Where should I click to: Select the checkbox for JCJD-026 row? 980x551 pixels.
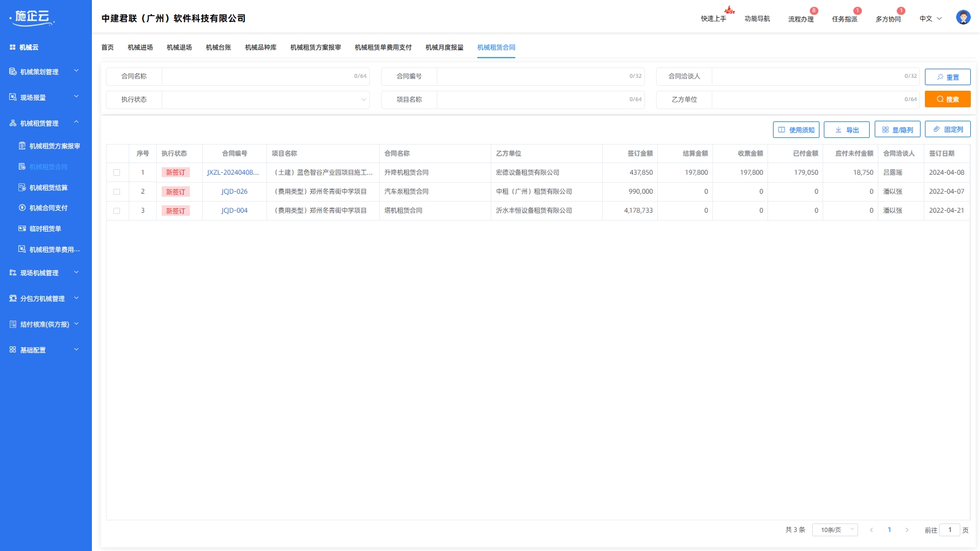click(117, 192)
